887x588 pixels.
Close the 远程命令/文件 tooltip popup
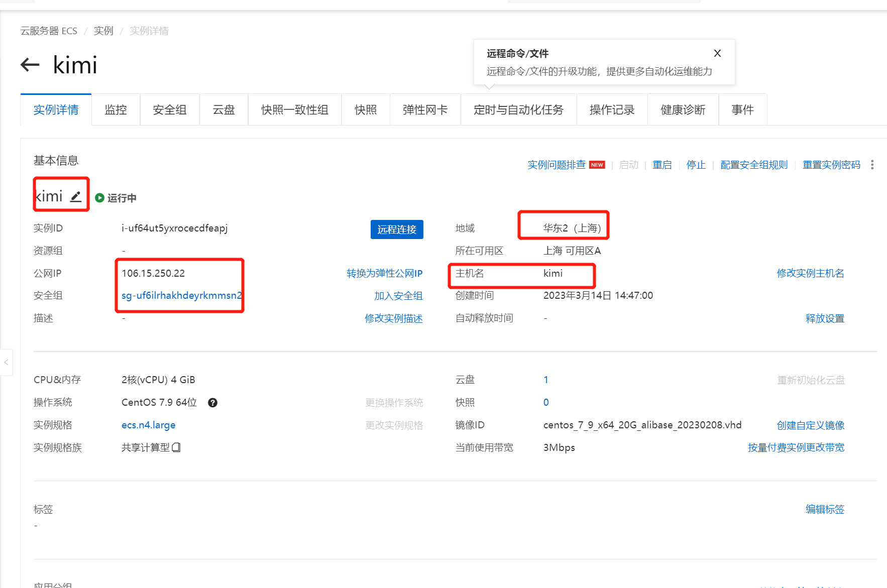(x=717, y=53)
